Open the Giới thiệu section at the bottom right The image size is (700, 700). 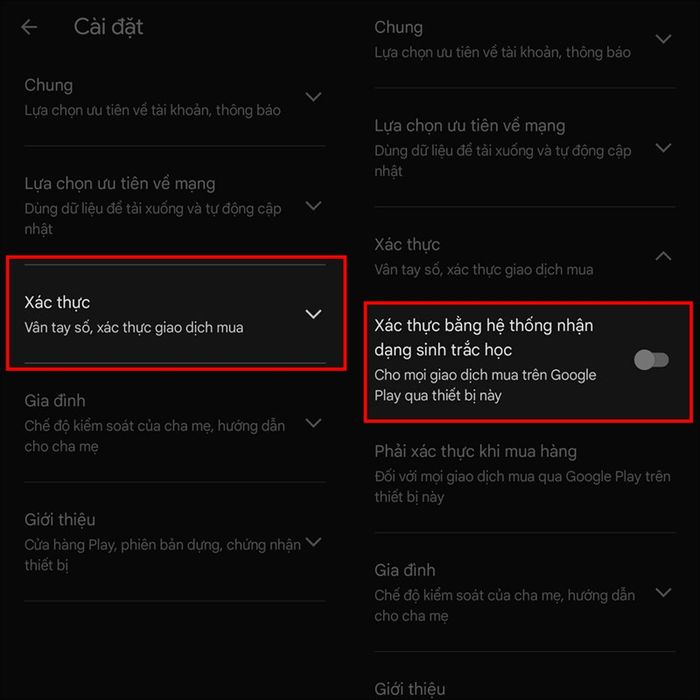[410, 689]
